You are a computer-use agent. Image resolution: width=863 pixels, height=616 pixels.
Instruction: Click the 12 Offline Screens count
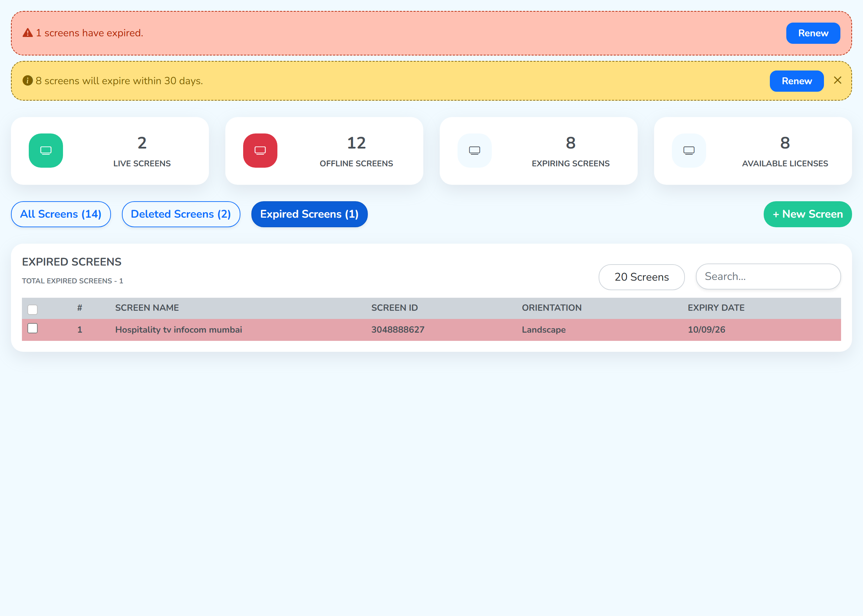[x=357, y=143]
